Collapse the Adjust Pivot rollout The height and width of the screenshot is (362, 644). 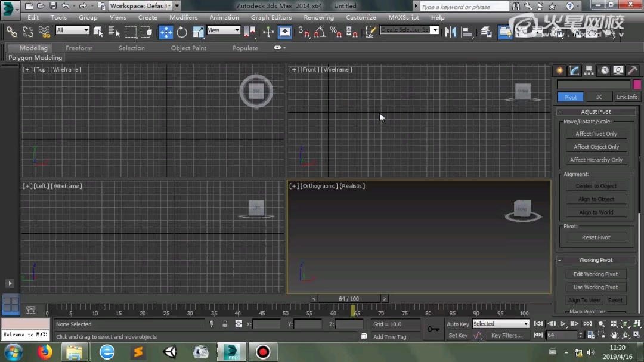(596, 112)
